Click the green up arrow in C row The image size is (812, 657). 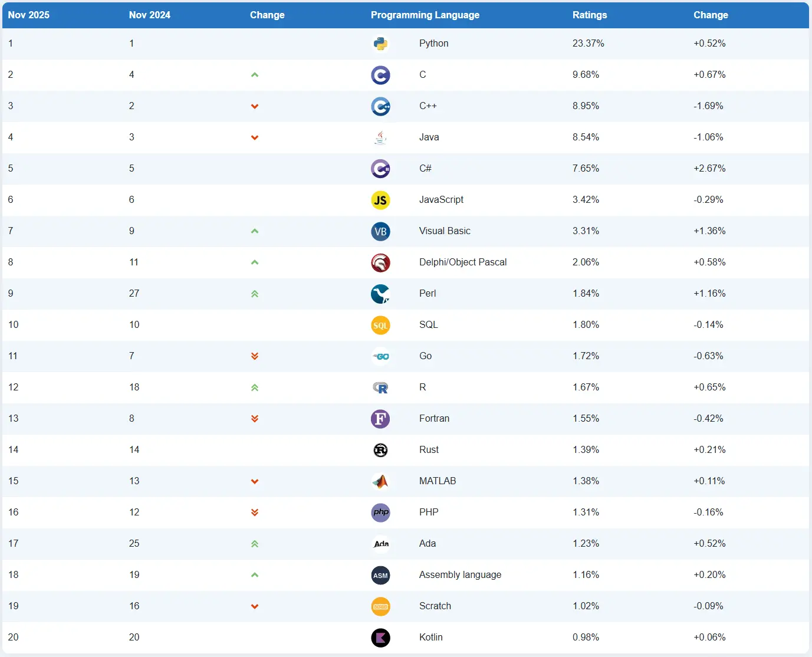pyautogui.click(x=255, y=75)
